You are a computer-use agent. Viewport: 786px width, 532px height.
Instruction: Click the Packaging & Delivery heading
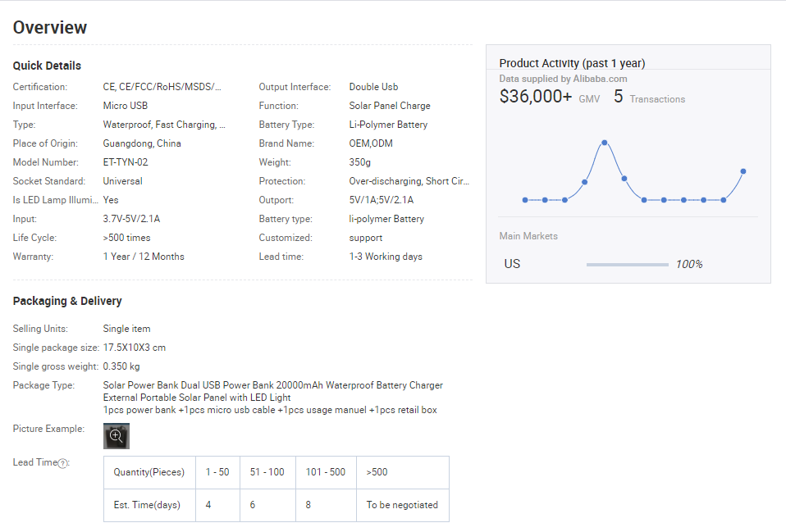pos(67,301)
